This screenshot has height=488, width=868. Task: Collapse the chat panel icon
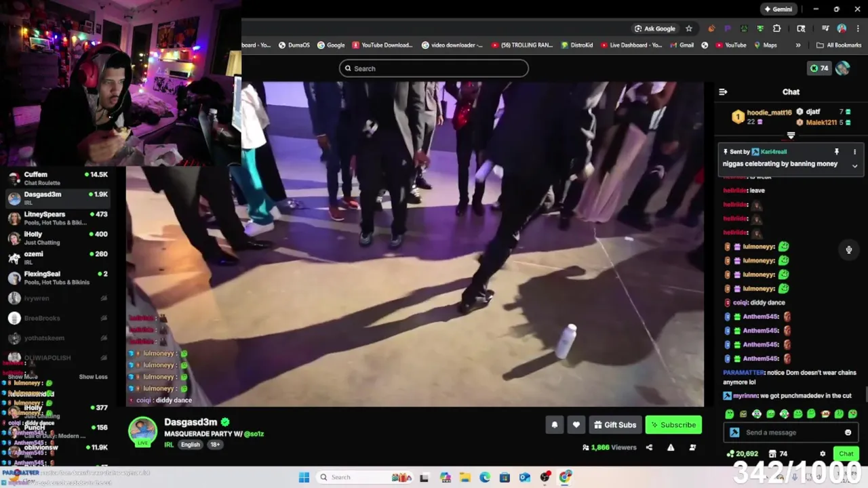pyautogui.click(x=723, y=91)
